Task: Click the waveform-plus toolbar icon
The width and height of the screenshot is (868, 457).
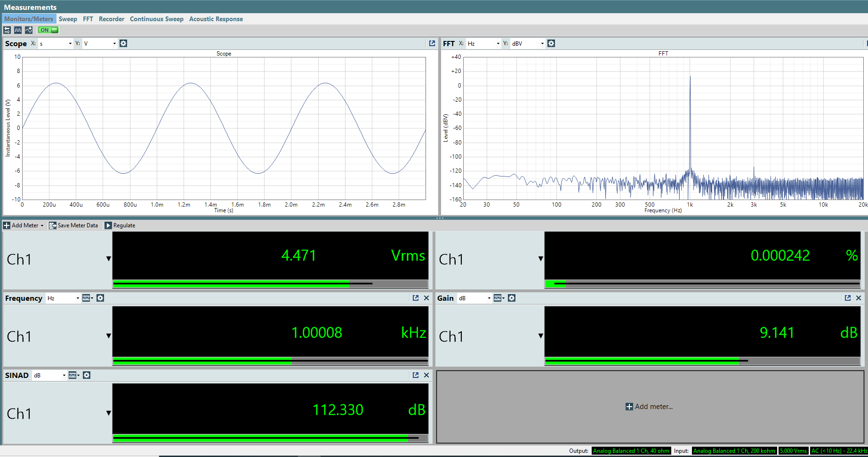Action: [29, 30]
